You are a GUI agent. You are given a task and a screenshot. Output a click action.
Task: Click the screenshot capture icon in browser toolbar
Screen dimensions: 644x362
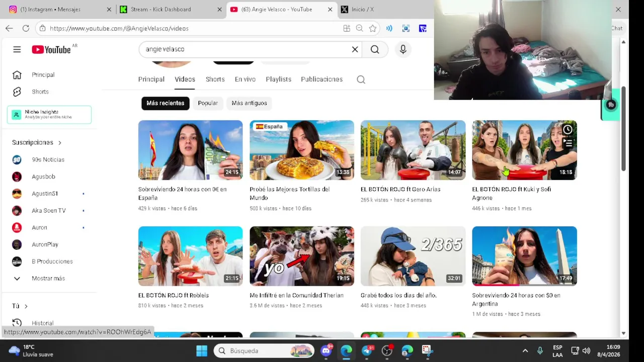[x=406, y=29]
